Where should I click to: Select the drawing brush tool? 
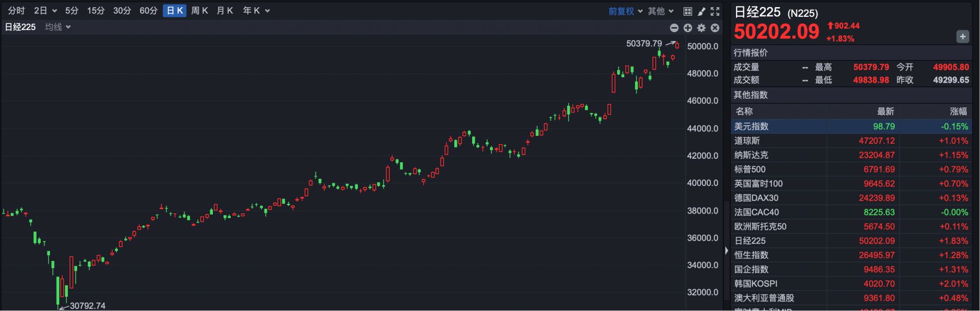click(701, 11)
